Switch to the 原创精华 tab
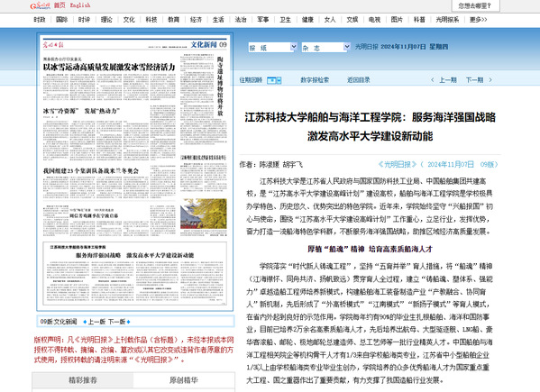Screen dimensions: 540x392 pos(184,380)
